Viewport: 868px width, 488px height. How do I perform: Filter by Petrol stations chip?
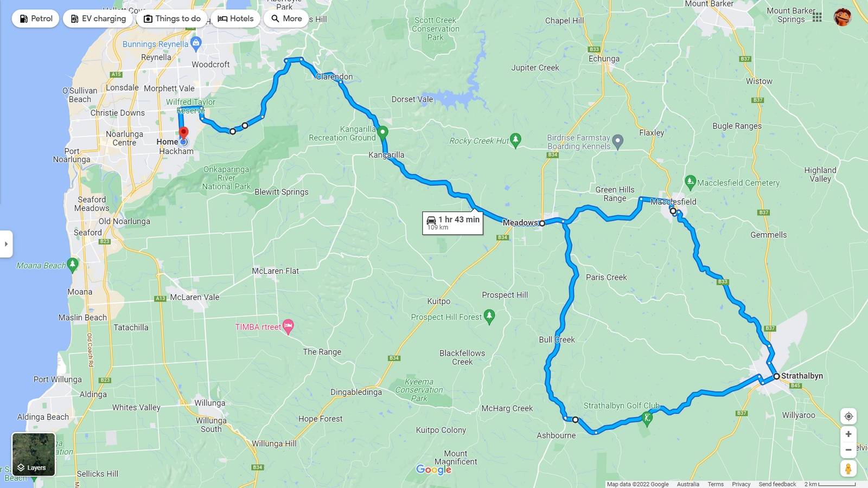tap(36, 18)
